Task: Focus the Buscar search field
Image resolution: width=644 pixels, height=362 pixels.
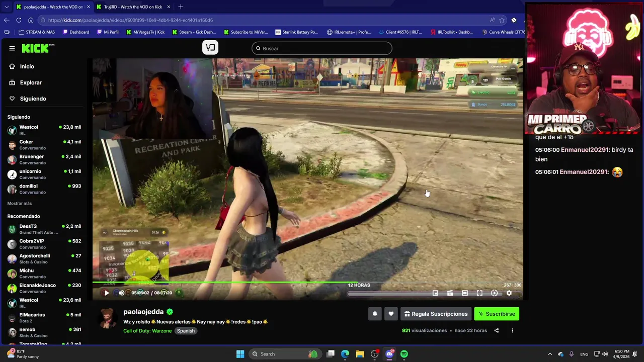Action: (322, 48)
